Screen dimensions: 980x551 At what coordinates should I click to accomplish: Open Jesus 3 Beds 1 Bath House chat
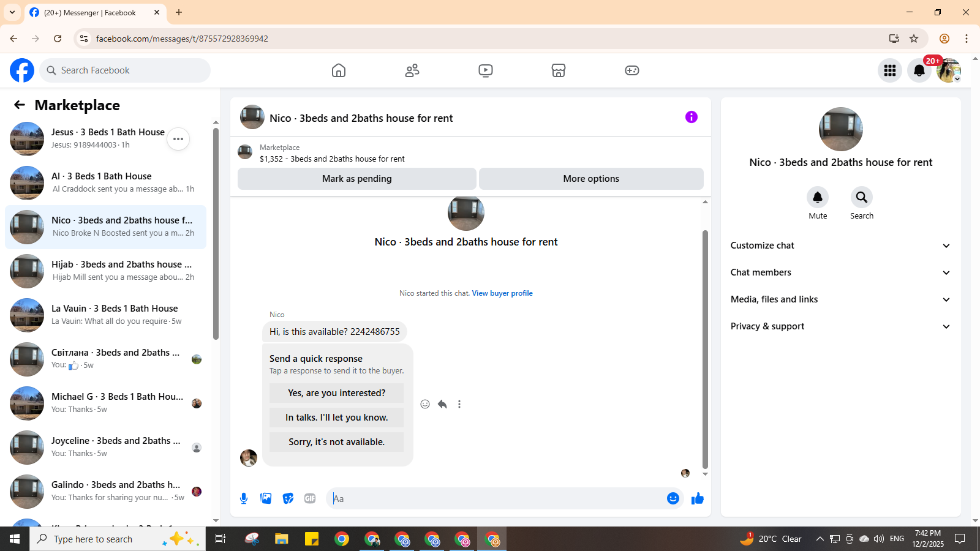pos(105,139)
